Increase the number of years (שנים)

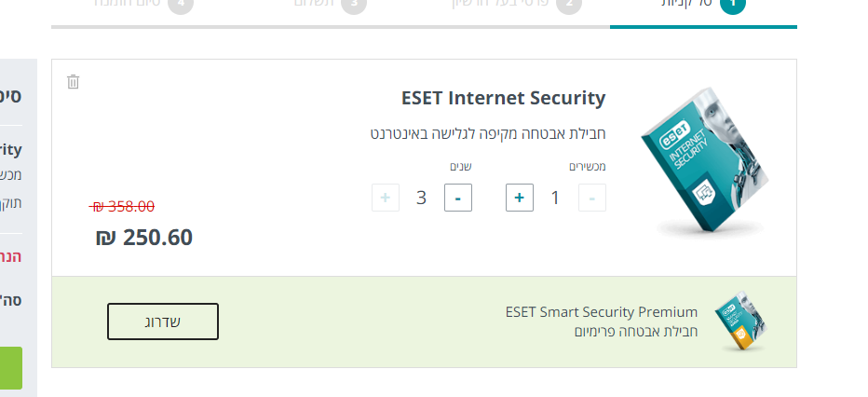coord(386,198)
